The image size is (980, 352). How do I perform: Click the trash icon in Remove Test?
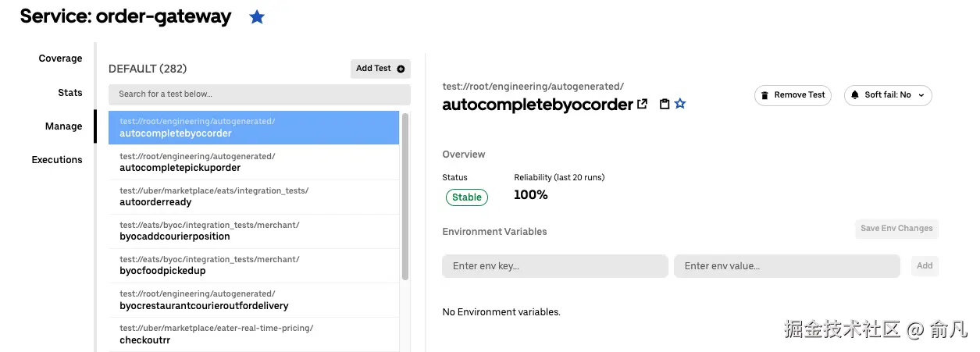[x=765, y=95]
